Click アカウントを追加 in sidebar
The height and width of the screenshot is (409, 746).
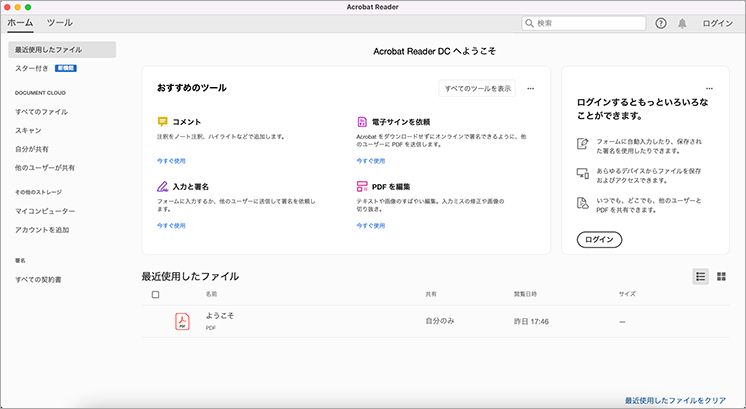[42, 230]
